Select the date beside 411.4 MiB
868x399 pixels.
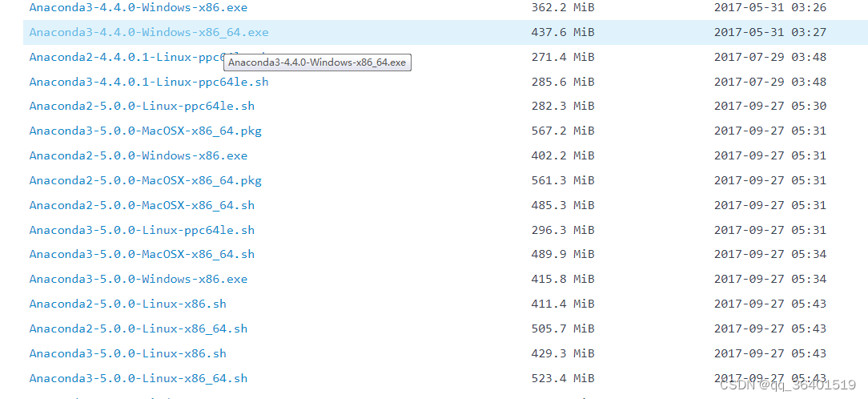[x=770, y=304]
